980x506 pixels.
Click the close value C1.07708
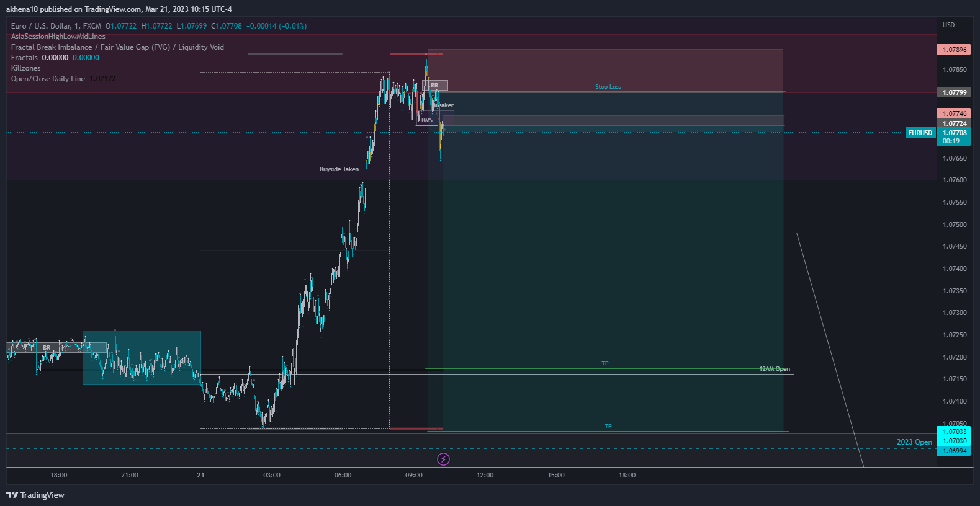coord(227,26)
